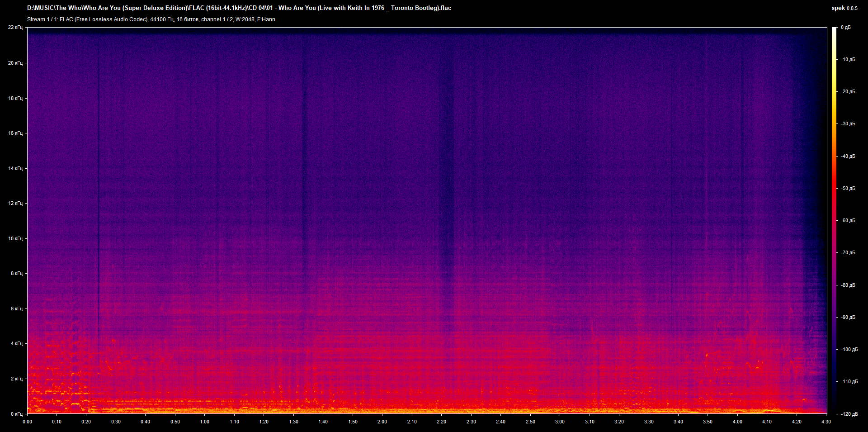Click the dark vertical band near 2:22 in spectrogram

tap(447, 181)
